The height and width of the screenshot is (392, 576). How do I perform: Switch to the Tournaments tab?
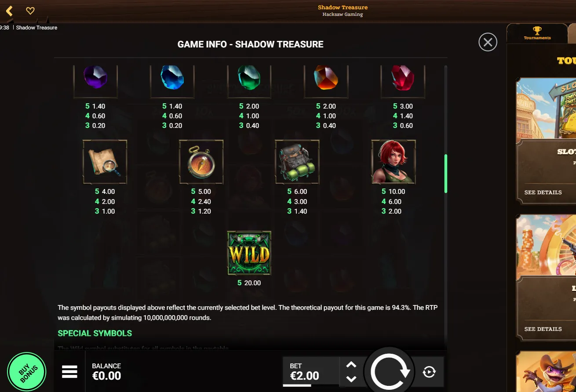point(537,33)
